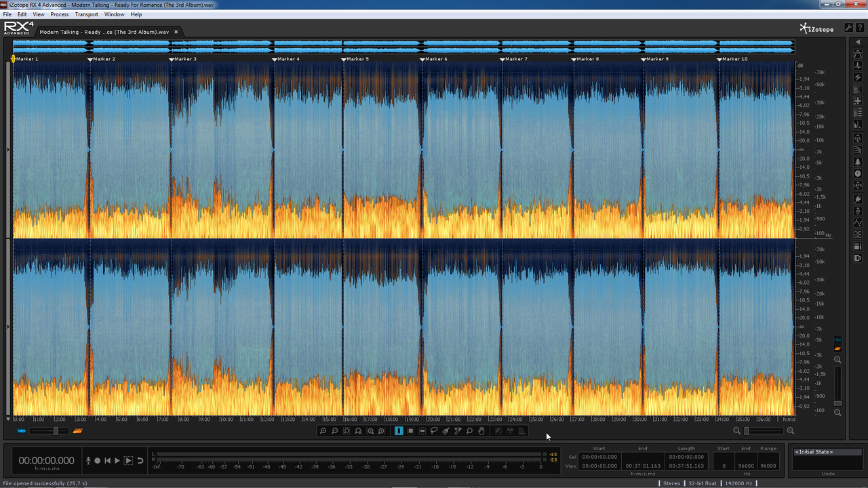Image resolution: width=868 pixels, height=488 pixels.
Task: Open the Spectral Repair plus-icon module
Action: tap(858, 102)
